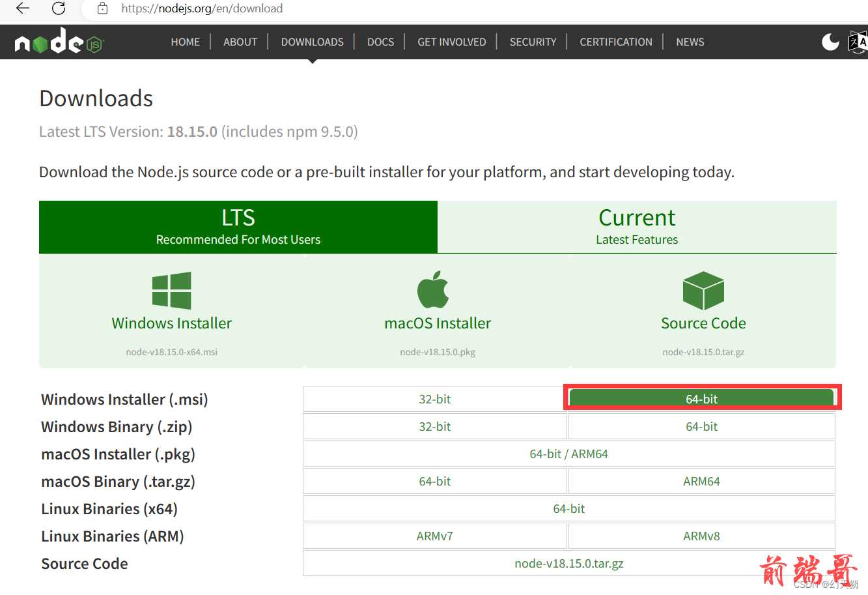Image resolution: width=868 pixels, height=595 pixels.
Task: Click the Linux Binaries (ARM) row label
Action: 113,536
